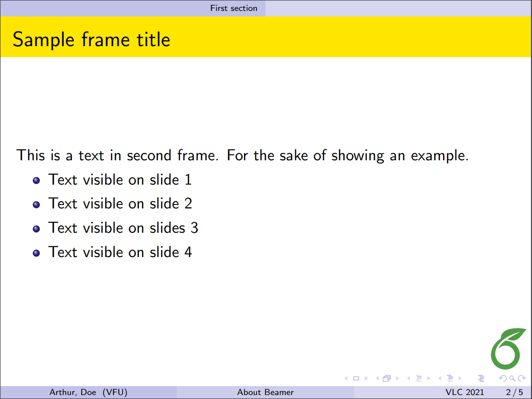Click the author "Arthur, Doe (VFU)" footer

[88, 393]
